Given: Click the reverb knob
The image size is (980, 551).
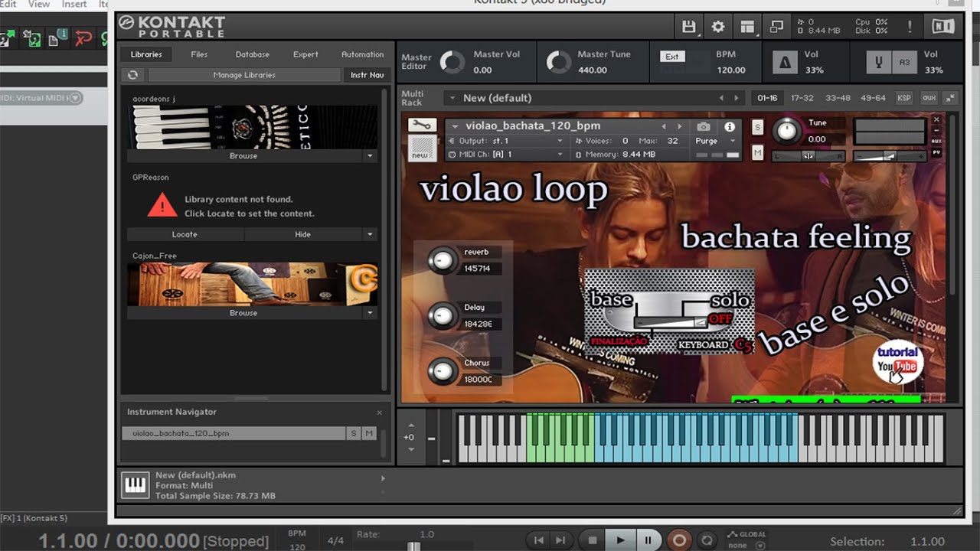Looking at the screenshot, I should (x=441, y=261).
